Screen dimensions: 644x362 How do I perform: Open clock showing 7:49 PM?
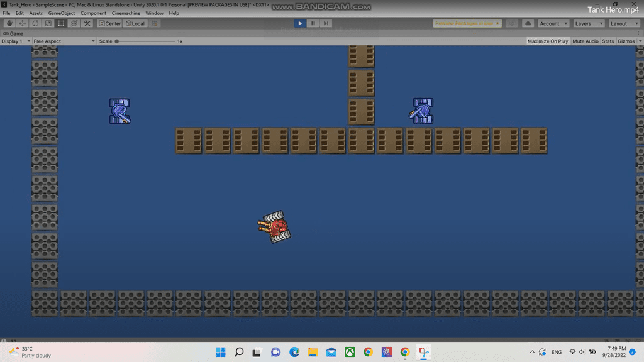614,352
